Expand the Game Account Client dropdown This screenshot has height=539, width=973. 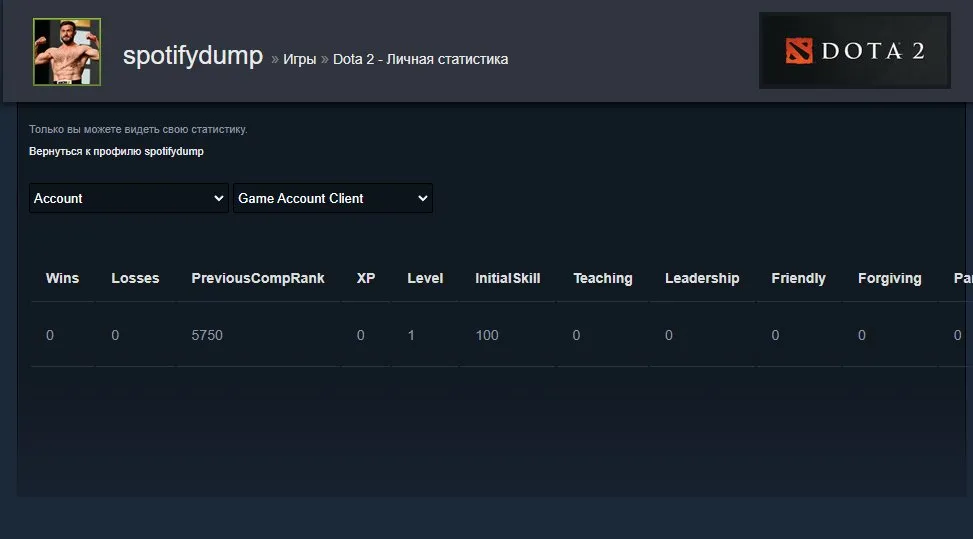pos(333,198)
